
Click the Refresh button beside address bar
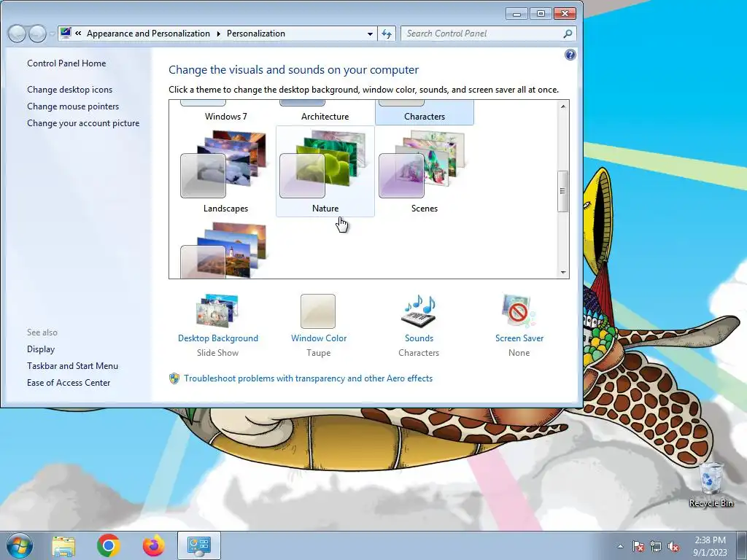pos(387,34)
